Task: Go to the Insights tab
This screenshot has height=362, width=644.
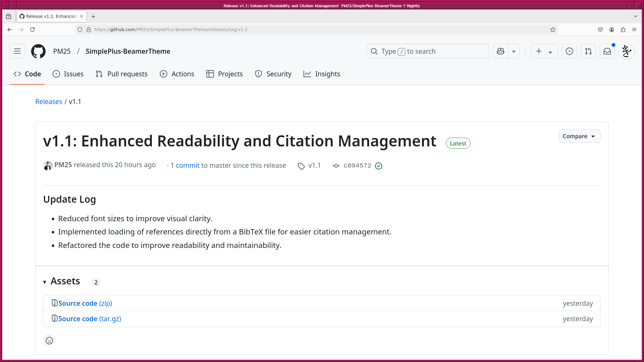Action: [x=322, y=74]
